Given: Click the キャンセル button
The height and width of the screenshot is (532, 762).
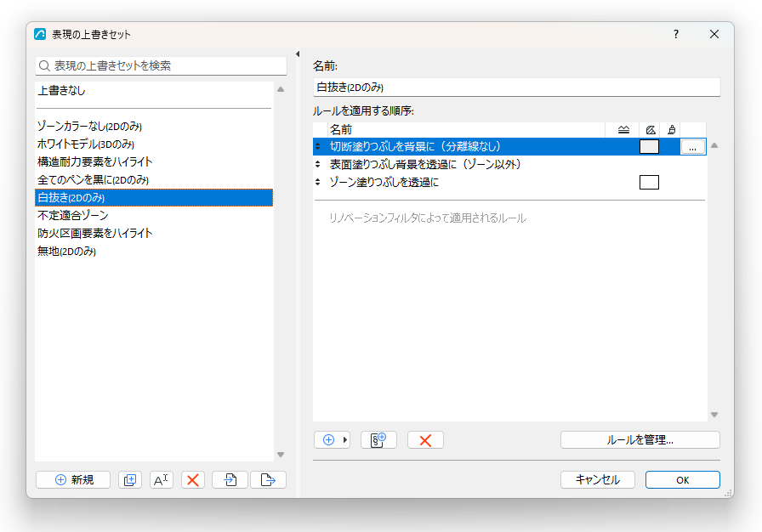Looking at the screenshot, I should 597,479.
